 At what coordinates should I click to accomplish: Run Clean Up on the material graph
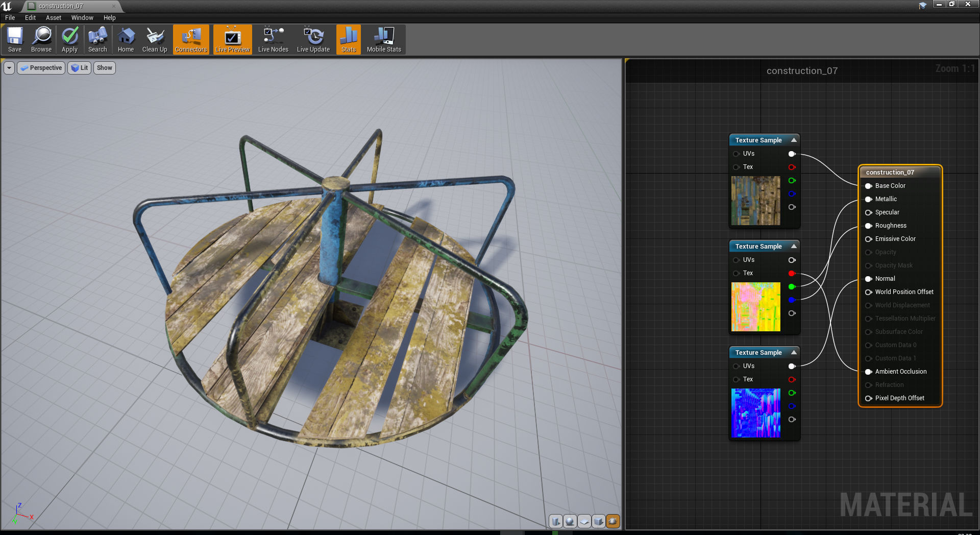pyautogui.click(x=155, y=40)
